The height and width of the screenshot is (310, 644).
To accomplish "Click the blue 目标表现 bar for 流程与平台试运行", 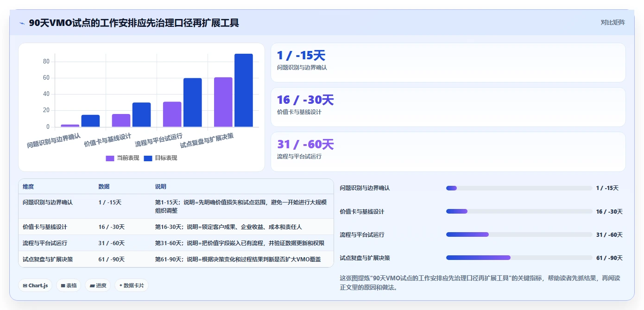I will point(192,102).
